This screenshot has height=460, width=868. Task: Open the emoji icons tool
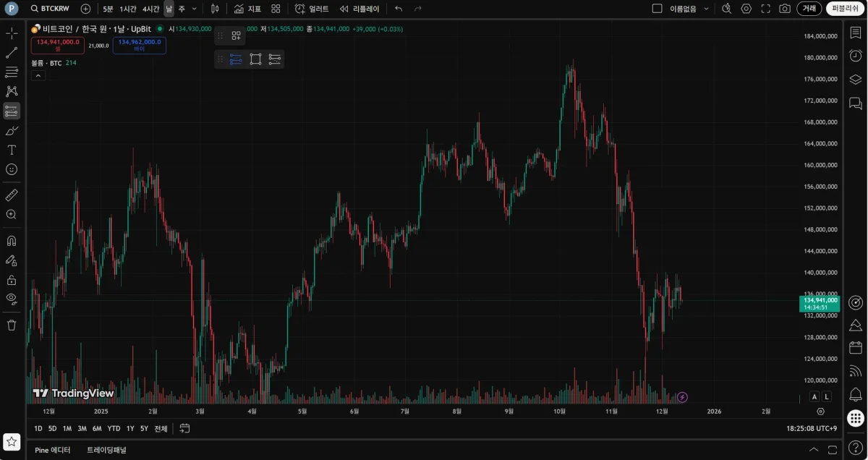(x=12, y=169)
